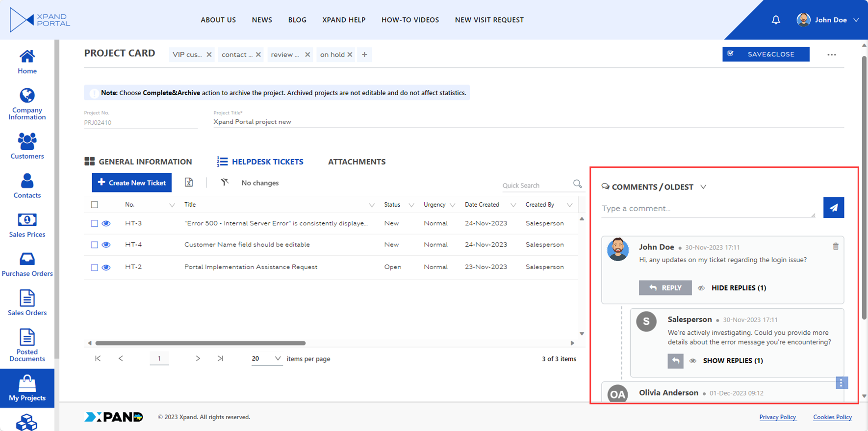The width and height of the screenshot is (868, 431).
Task: Reply arrow icon under Salesperson comment
Action: [x=675, y=361]
